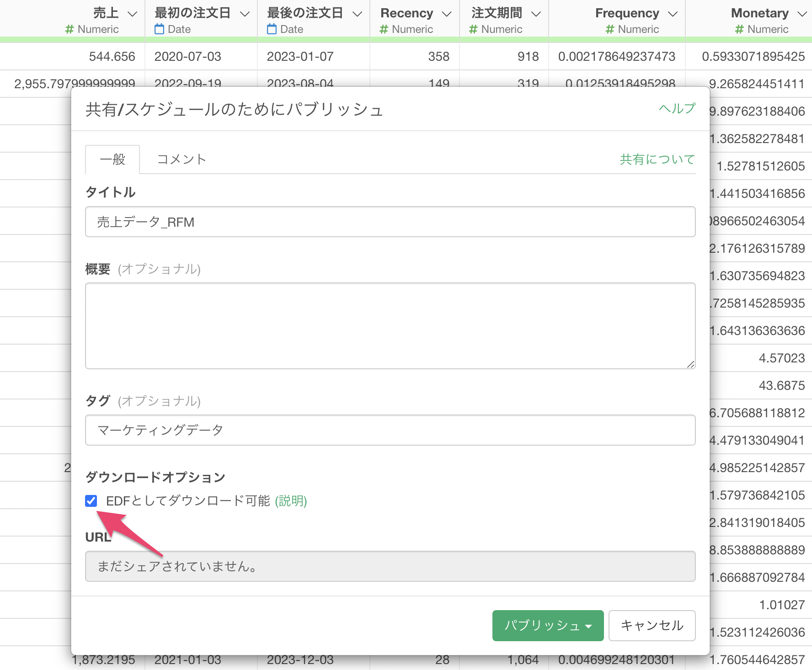Open the 注文期間 column dropdown arrow
The width and height of the screenshot is (812, 670).
pos(536,14)
